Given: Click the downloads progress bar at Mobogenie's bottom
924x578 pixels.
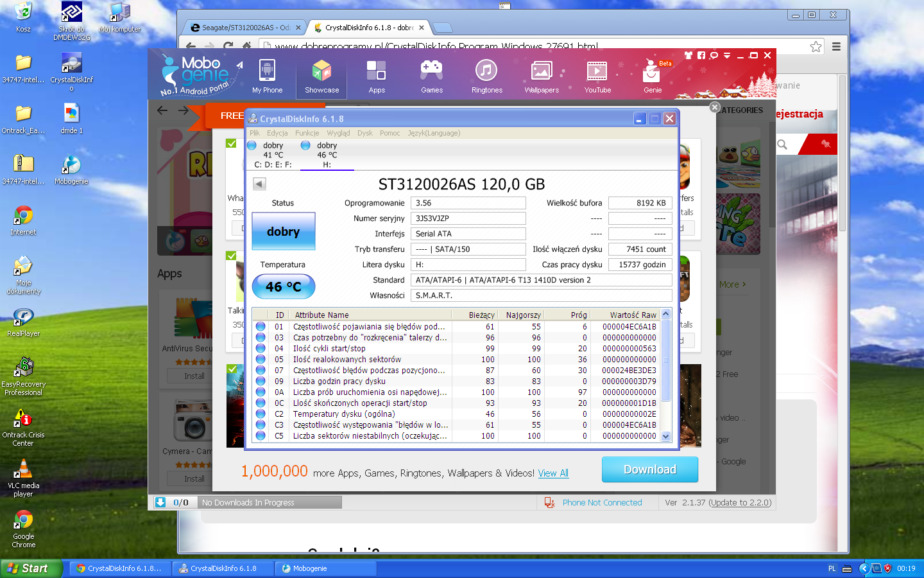Looking at the screenshot, I should (269, 502).
